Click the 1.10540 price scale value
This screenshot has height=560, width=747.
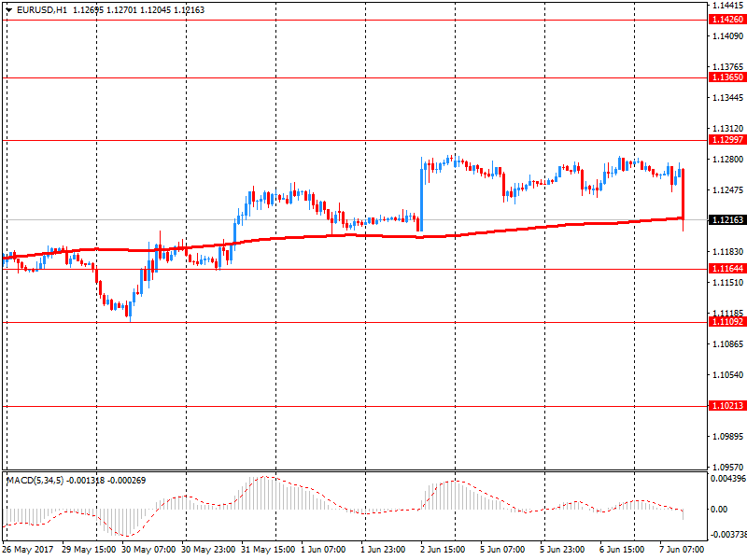727,375
